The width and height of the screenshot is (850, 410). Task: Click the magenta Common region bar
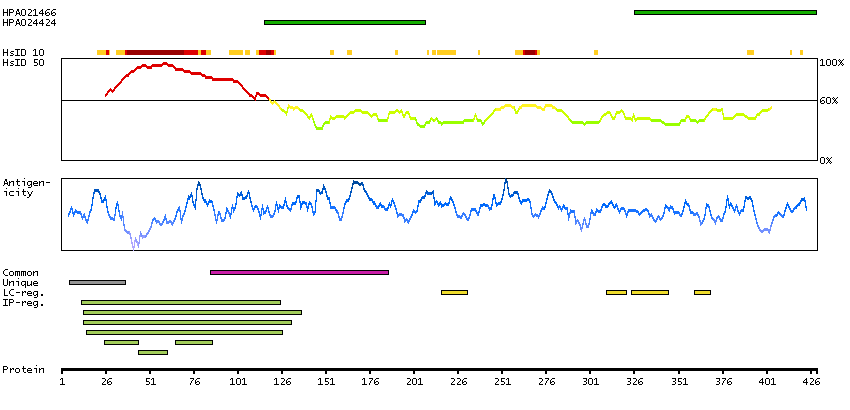point(299,272)
